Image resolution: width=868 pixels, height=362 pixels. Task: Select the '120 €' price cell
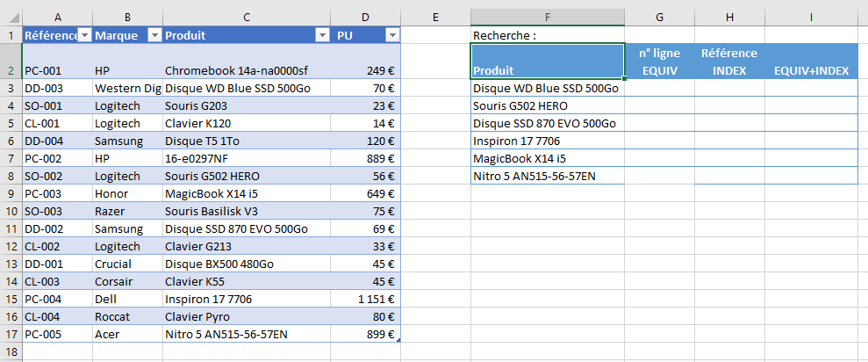(365, 141)
